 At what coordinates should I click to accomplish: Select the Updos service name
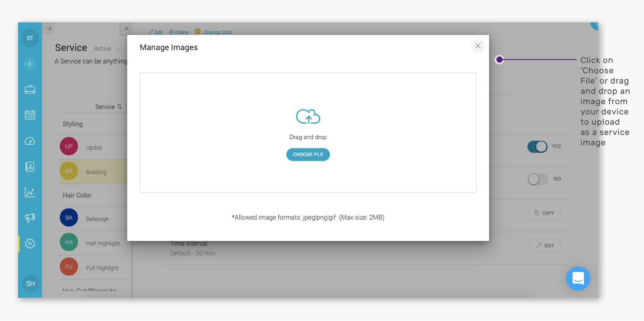94,148
